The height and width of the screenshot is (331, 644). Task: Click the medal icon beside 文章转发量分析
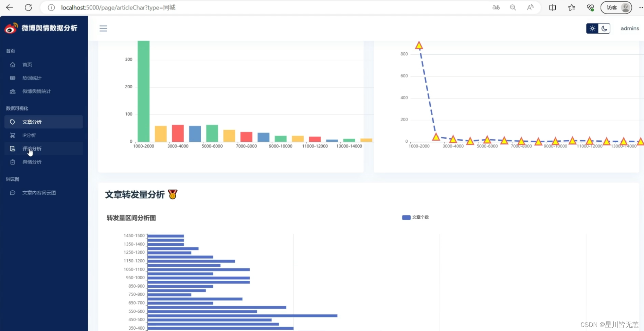[x=173, y=194]
